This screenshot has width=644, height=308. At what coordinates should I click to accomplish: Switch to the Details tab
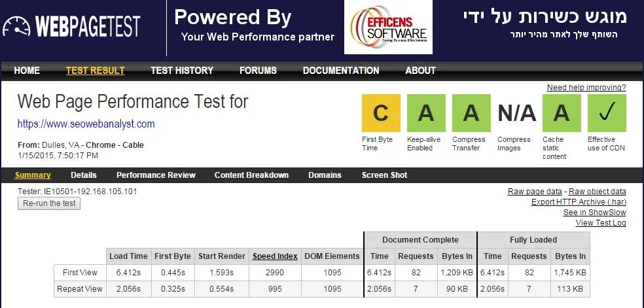coord(83,175)
